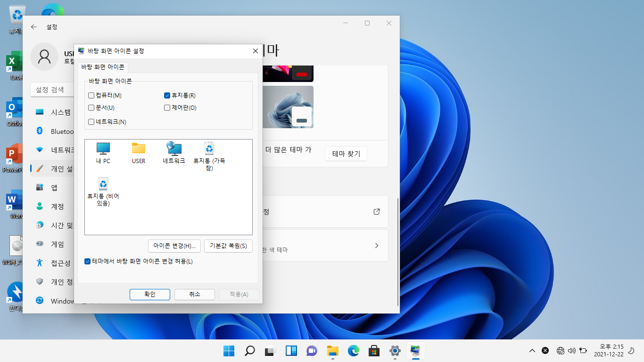Image resolution: width=644 pixels, height=362 pixels.
Task: Open the 반디 lightning shortcut on desktop
Action: tap(16, 296)
